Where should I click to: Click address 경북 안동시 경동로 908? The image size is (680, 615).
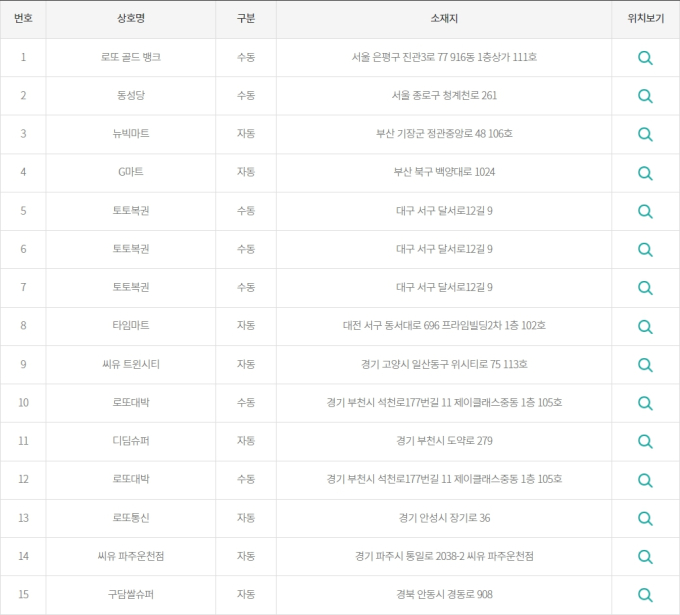(x=444, y=594)
